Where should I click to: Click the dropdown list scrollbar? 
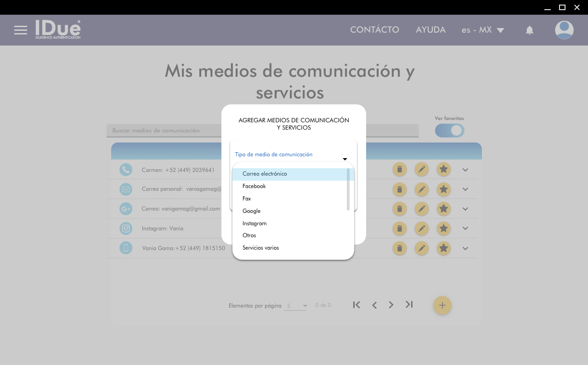[x=348, y=189]
